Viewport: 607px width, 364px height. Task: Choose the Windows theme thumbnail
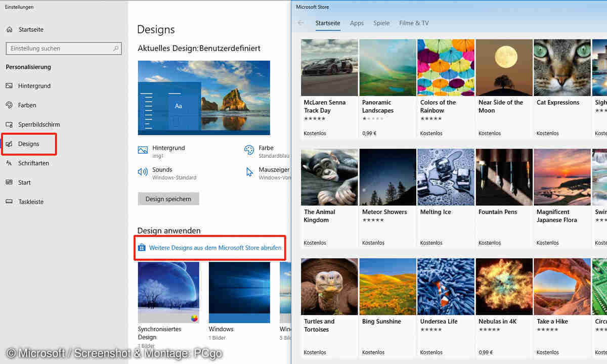click(x=239, y=292)
